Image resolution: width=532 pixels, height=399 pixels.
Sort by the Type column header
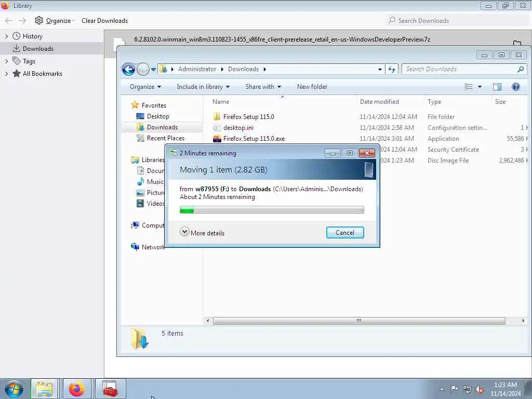pos(434,102)
